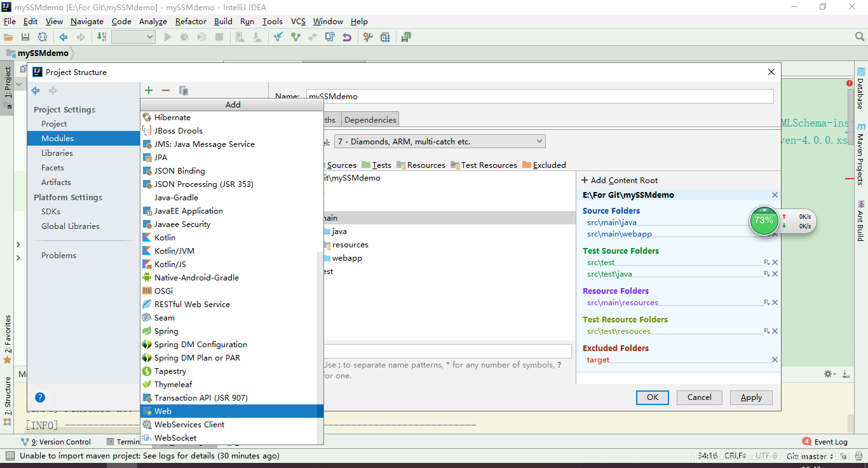The image size is (868, 468).
Task: Mark as Resources
Action: [421, 165]
